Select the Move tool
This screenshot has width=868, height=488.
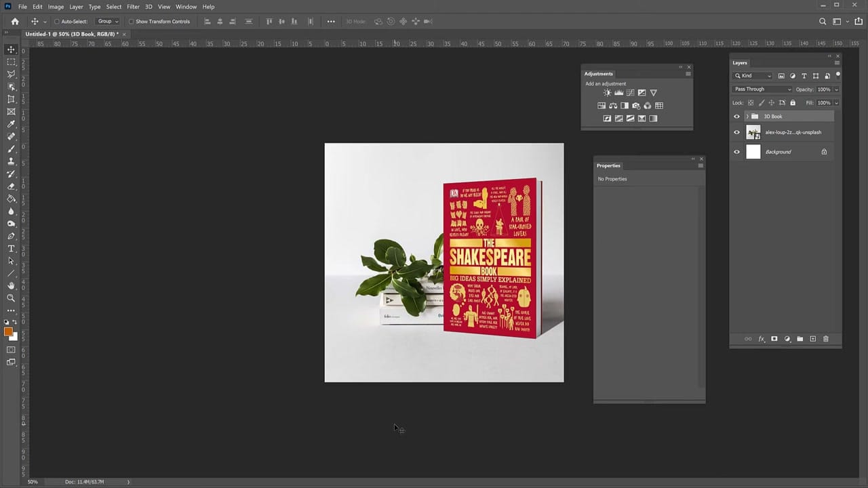(11, 49)
